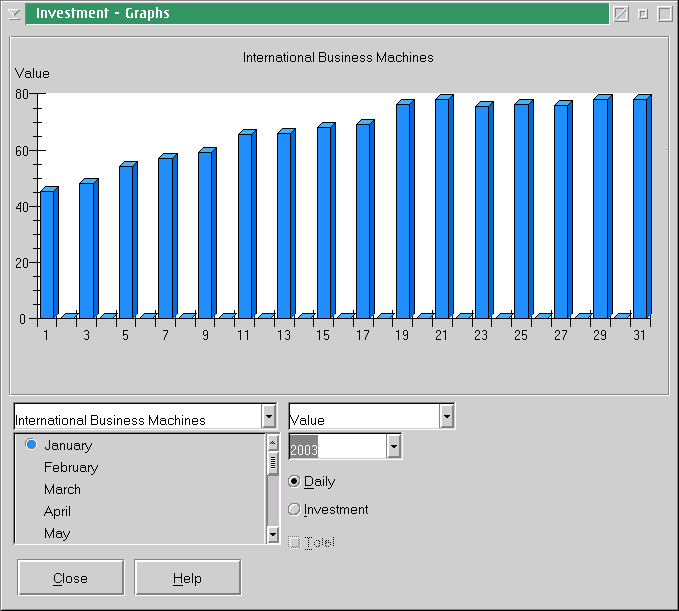Click the bar for day 19
679x611 pixels.
(x=405, y=209)
